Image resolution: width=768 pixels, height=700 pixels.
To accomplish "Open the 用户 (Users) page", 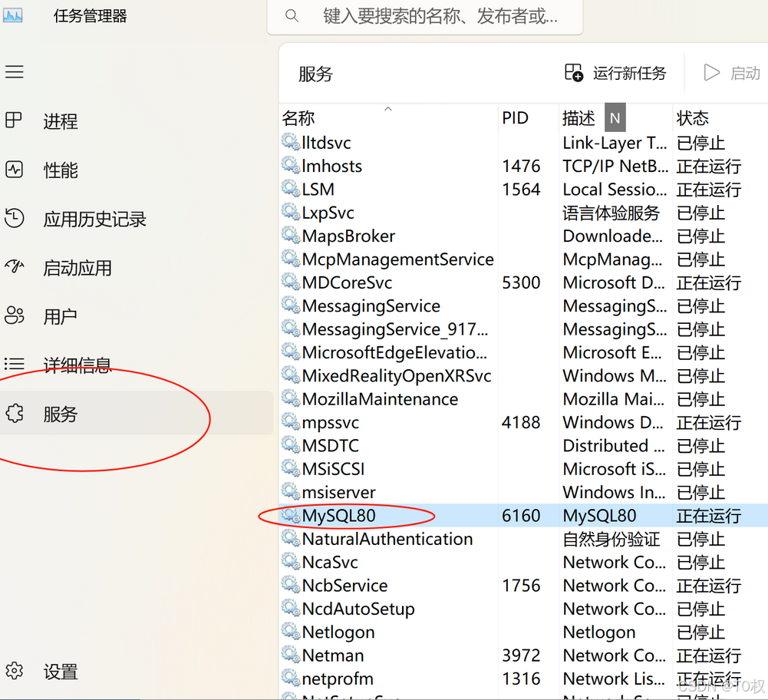I will tap(61, 315).
